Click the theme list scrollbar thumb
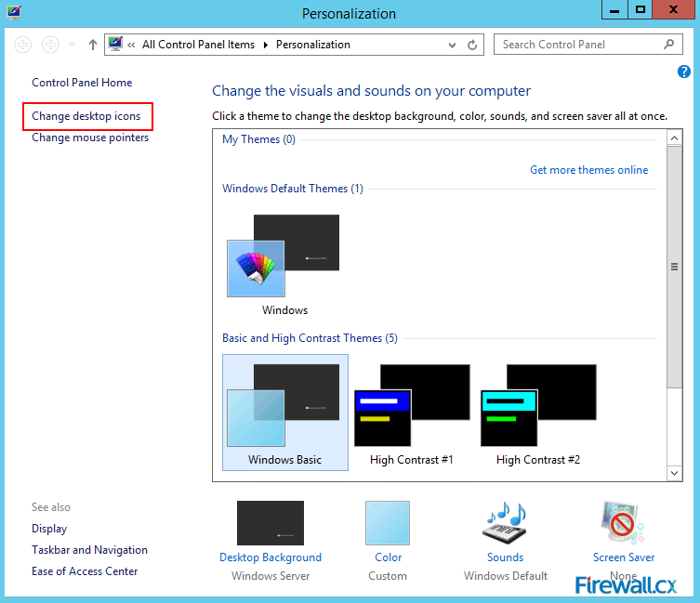700x603 pixels. click(x=675, y=267)
